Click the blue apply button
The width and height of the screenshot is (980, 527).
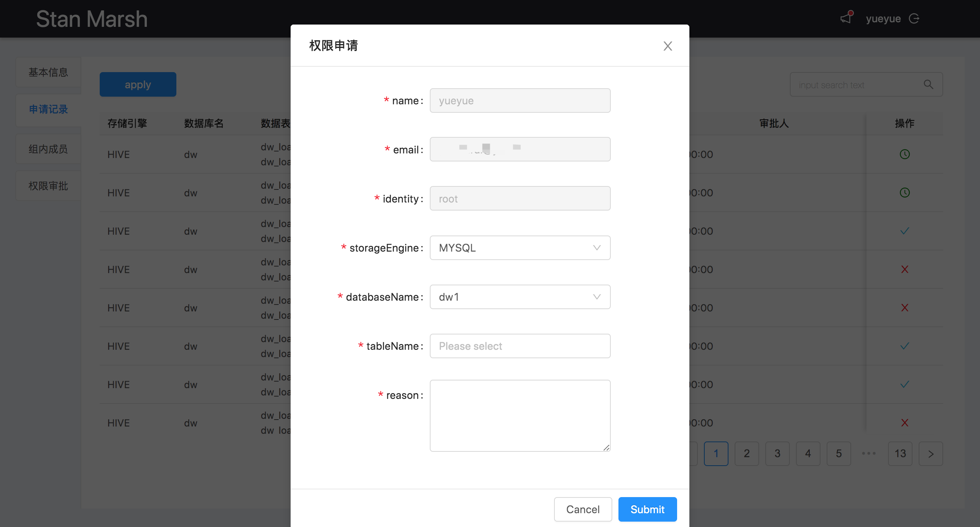pos(138,84)
